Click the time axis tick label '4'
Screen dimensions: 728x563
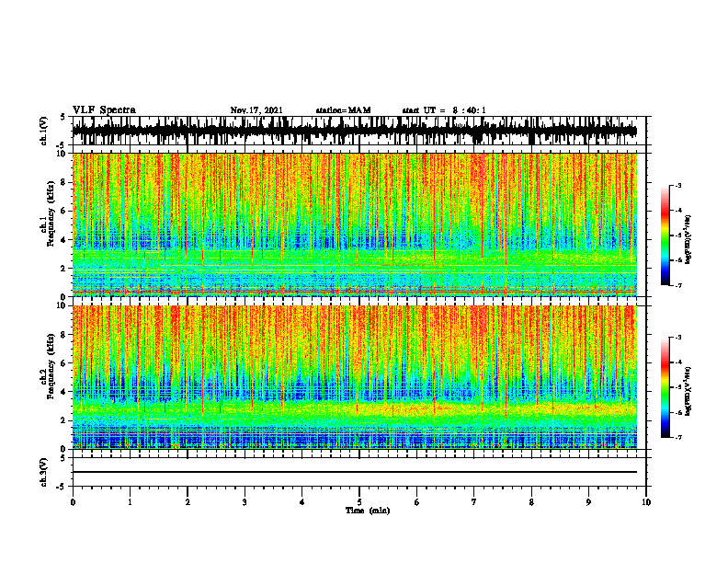pos(302,502)
